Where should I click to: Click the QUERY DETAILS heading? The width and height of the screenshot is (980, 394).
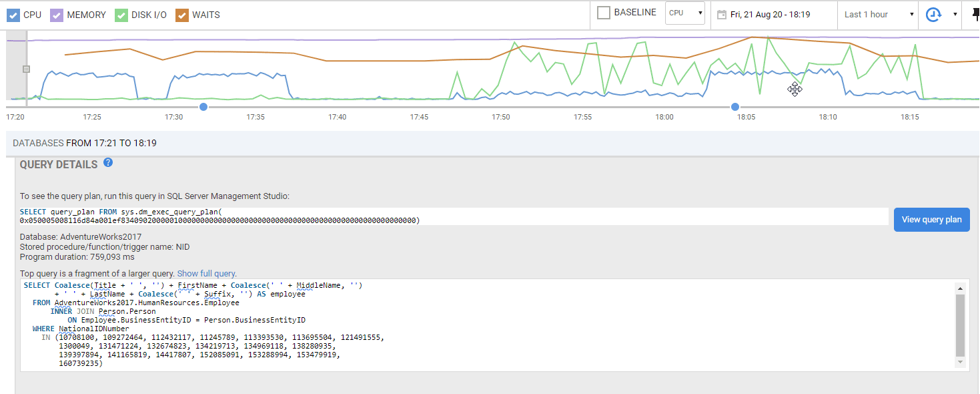[59, 164]
